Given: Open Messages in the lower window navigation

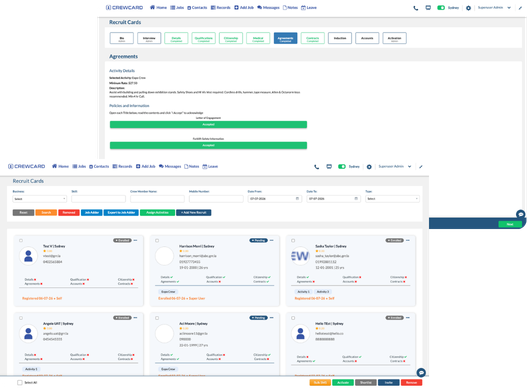Looking at the screenshot, I should (170, 166).
